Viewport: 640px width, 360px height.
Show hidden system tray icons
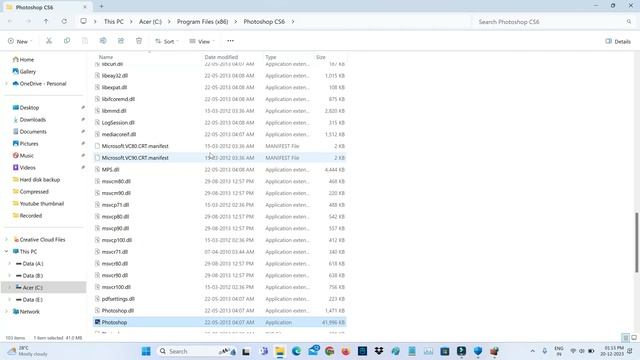click(x=532, y=351)
